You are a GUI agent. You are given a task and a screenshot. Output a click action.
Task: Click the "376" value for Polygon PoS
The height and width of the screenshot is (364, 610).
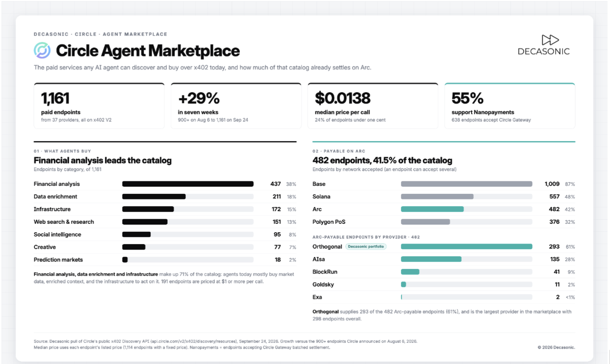click(x=554, y=222)
